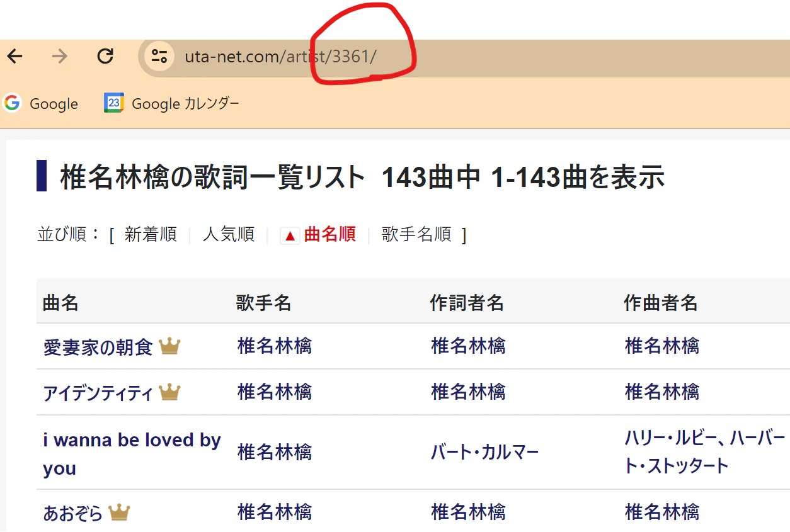The image size is (790, 532).
Task: Sort the list by 歌手名順
Action: click(x=416, y=235)
